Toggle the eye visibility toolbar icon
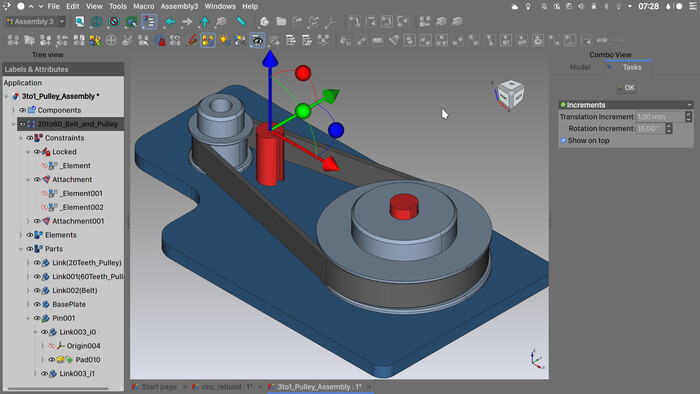 (257, 41)
